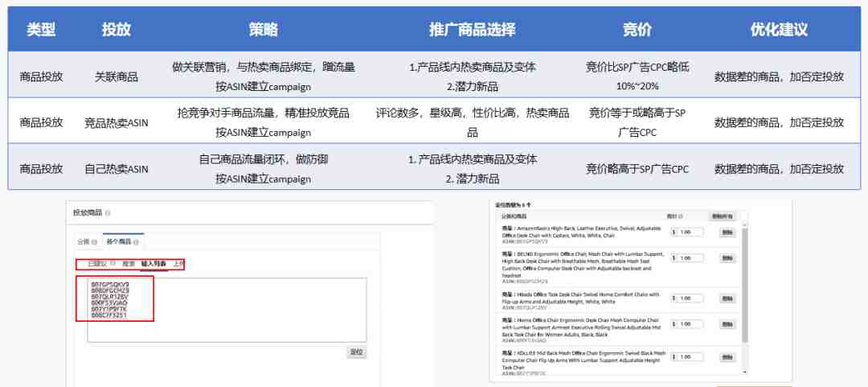
Task: Delete Hbada Office Task Desk Chair row
Action: point(727,298)
